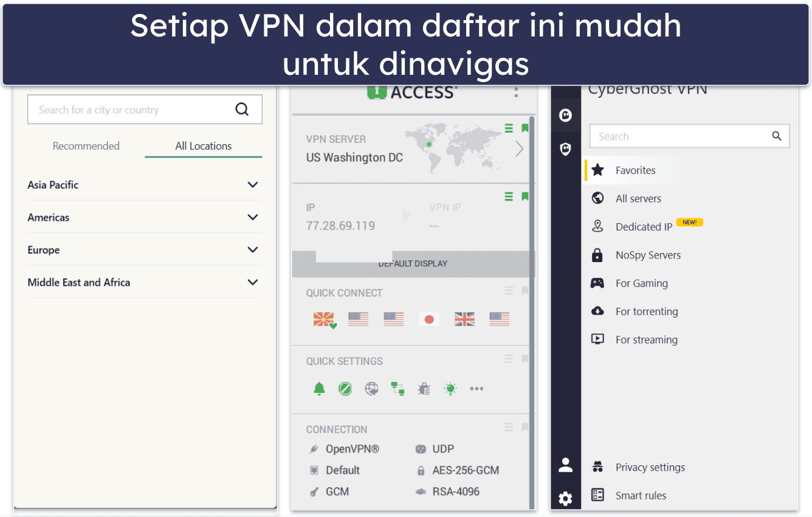Quick connect to the Japan flag server
Image resolution: width=812 pixels, height=517 pixels.
429,319
